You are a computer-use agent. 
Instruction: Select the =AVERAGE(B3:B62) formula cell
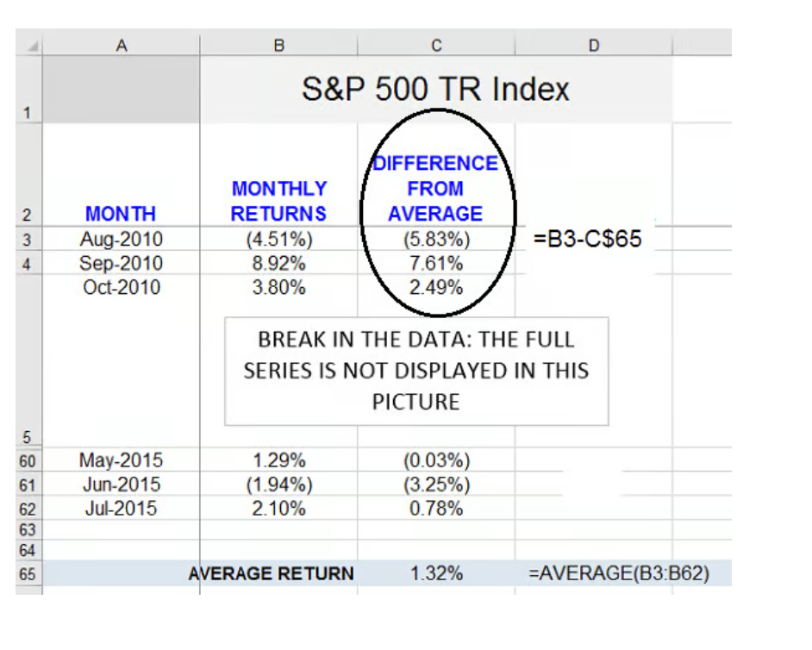click(x=619, y=574)
